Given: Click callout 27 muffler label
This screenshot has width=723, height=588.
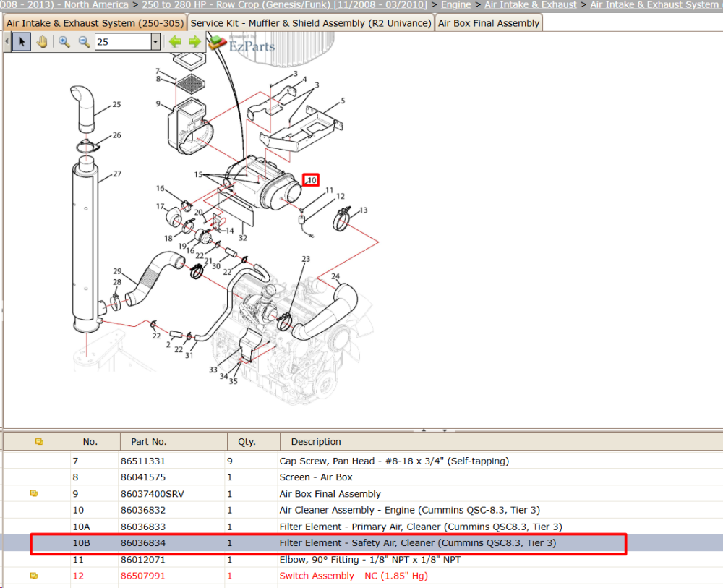Looking at the screenshot, I should pos(117,174).
